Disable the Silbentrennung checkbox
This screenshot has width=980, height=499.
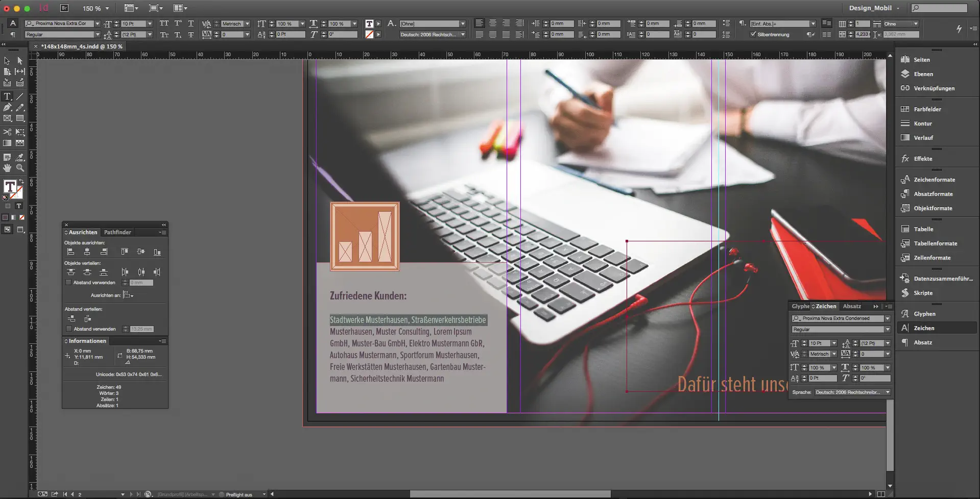[x=753, y=34]
